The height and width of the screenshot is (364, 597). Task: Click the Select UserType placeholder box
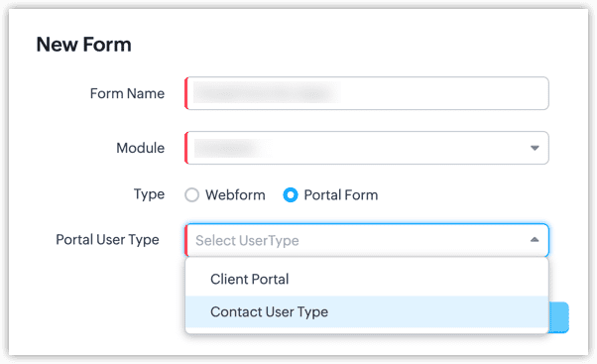367,240
